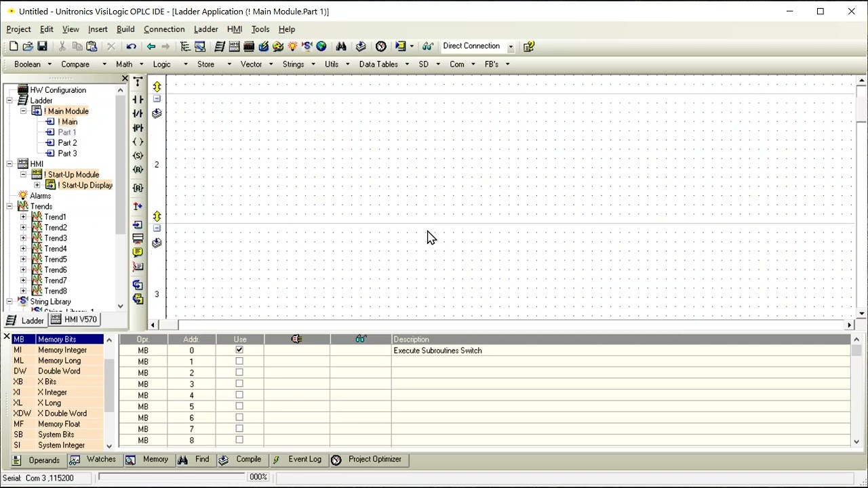Check the Use box for MB 8
Image resolution: width=868 pixels, height=488 pixels.
(x=239, y=439)
